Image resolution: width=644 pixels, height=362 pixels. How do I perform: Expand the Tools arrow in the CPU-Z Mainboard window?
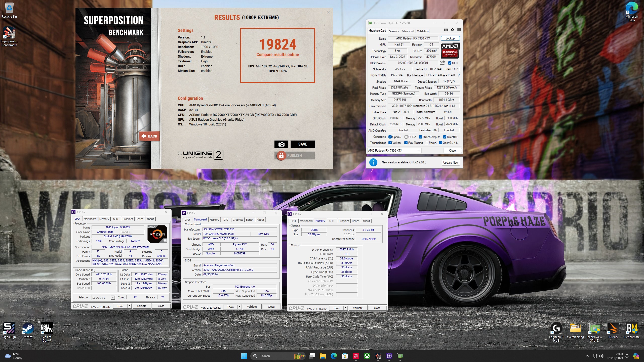click(x=239, y=307)
